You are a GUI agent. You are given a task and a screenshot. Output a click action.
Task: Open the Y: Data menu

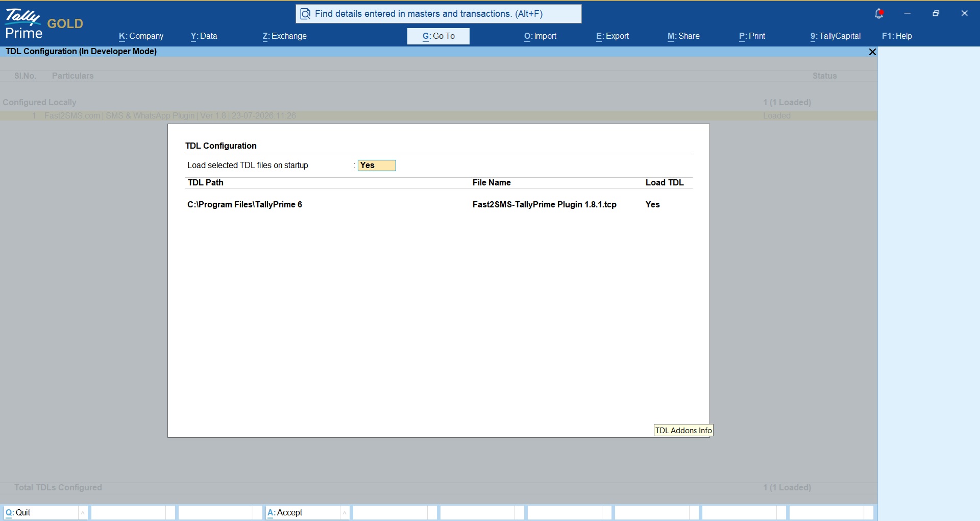pyautogui.click(x=204, y=36)
